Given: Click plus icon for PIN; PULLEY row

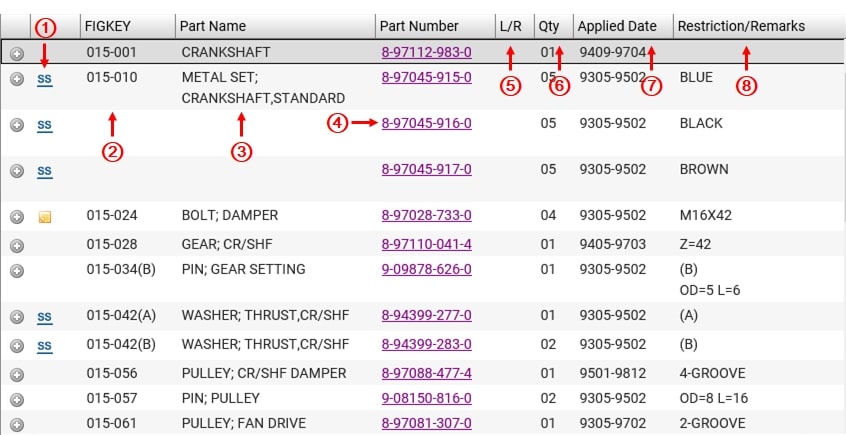Looking at the screenshot, I should pos(17,399).
